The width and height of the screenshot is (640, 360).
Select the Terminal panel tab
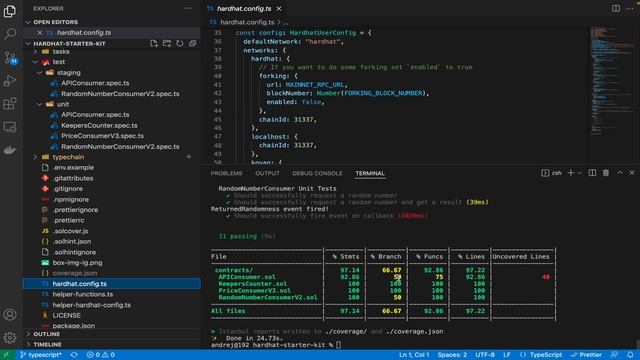[370, 173]
